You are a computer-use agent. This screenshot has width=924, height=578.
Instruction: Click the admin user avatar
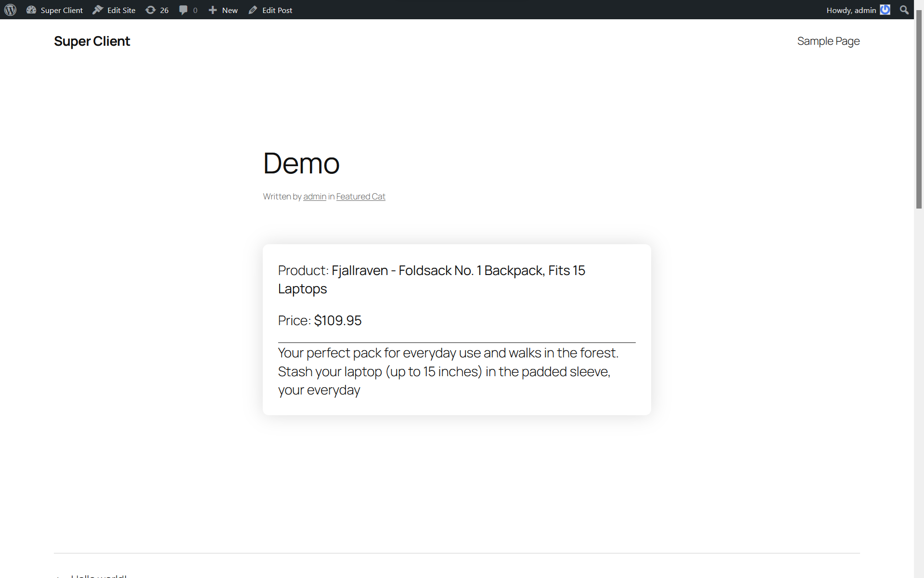point(885,10)
